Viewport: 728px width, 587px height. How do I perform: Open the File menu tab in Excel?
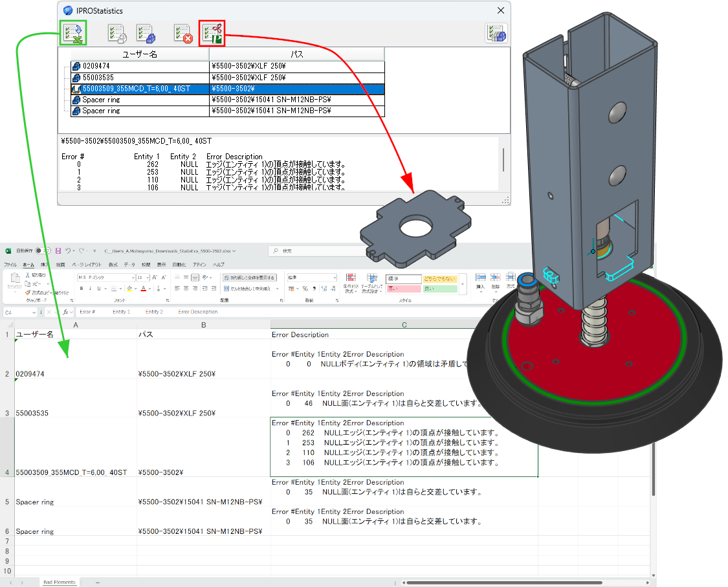click(10, 264)
